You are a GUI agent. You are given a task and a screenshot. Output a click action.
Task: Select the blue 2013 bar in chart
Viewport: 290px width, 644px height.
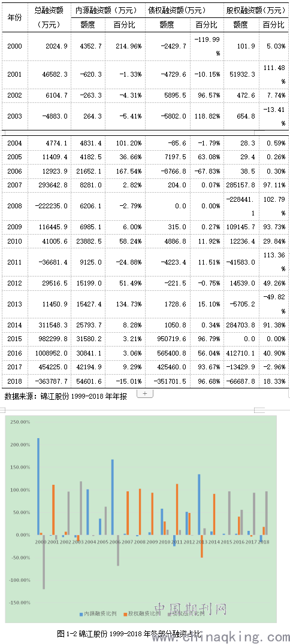pos(199,505)
